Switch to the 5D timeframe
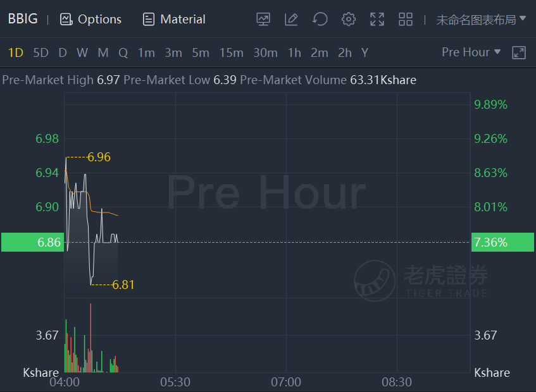 pos(41,53)
